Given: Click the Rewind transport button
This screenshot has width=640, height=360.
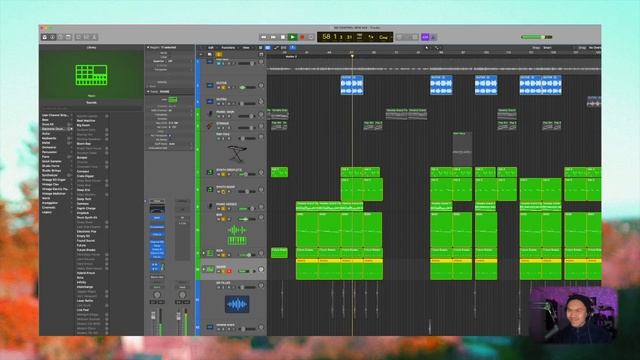Looking at the screenshot, I should pos(263,37).
